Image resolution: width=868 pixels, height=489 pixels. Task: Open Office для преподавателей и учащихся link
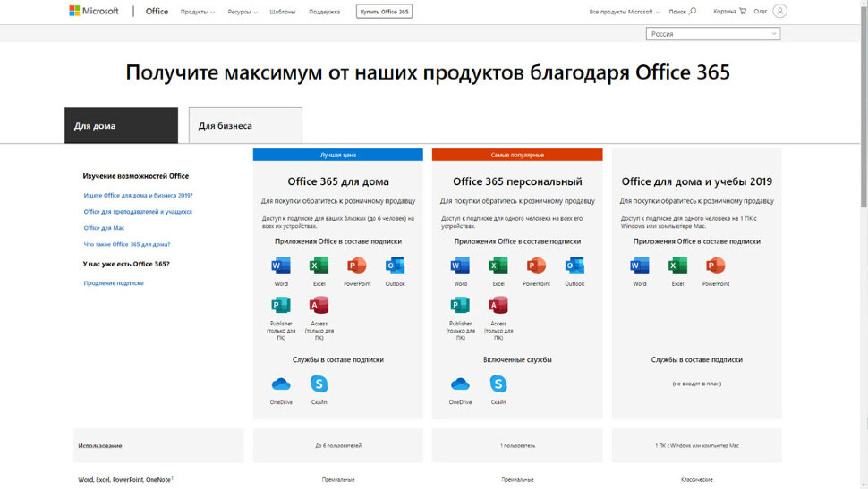(138, 211)
